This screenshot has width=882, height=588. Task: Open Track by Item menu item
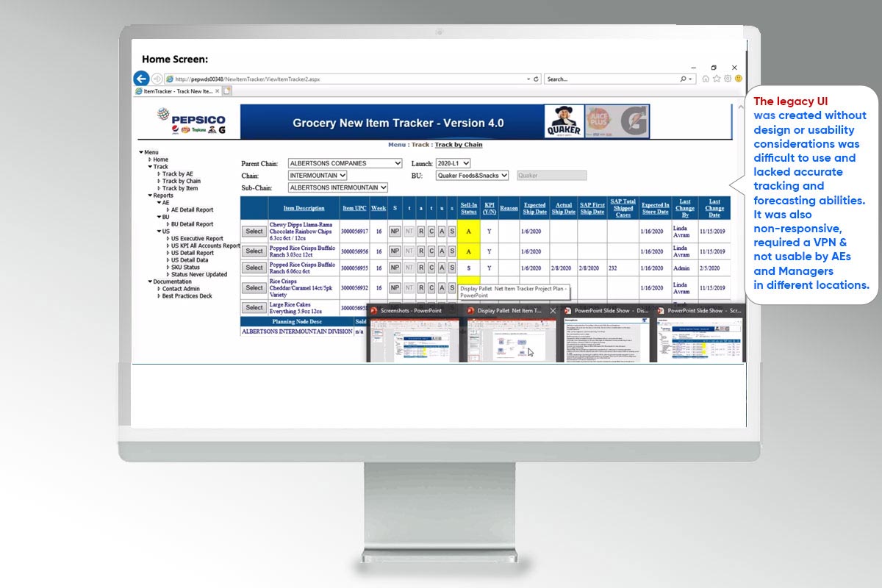[x=180, y=188]
